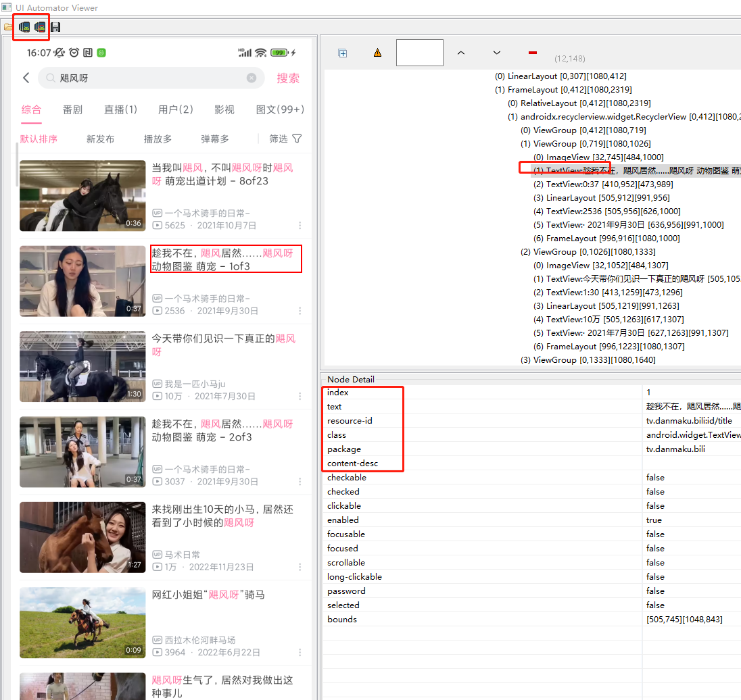The image size is (741, 700).
Task: Toggle the NAF nodes warning icon
Action: 377,53
